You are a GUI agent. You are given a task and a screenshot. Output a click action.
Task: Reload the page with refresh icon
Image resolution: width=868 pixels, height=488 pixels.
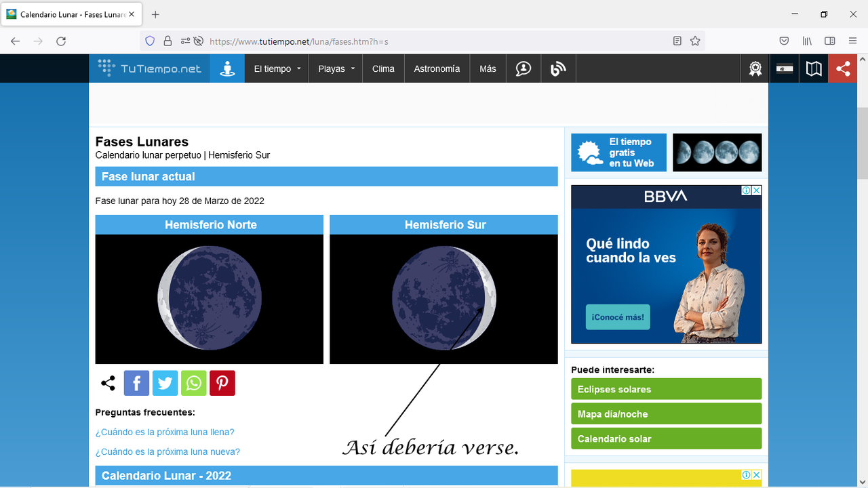tap(61, 41)
